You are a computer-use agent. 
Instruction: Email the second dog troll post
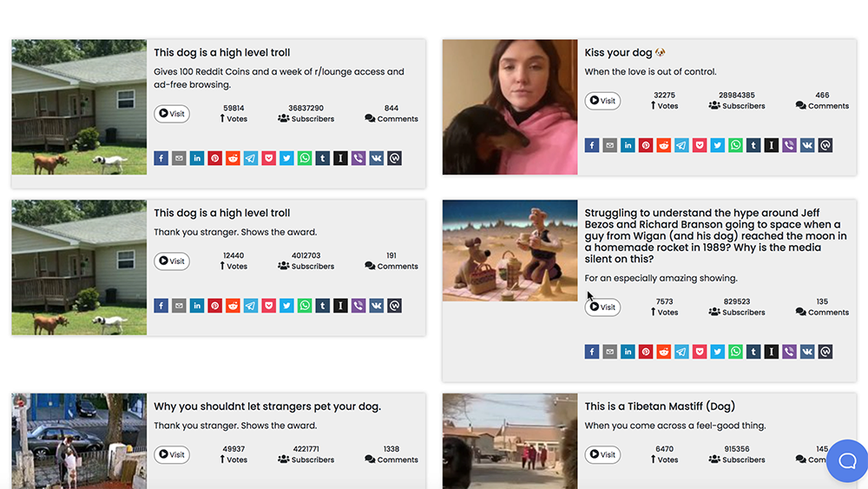pyautogui.click(x=179, y=306)
